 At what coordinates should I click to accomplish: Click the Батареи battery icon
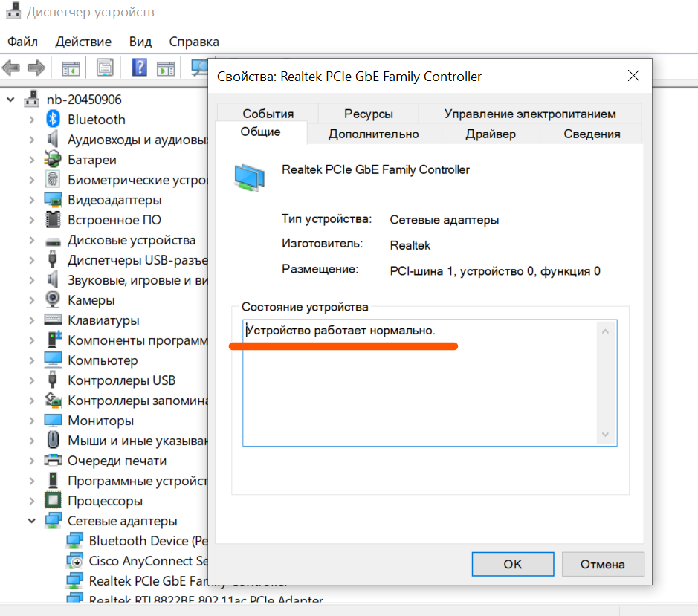click(53, 159)
